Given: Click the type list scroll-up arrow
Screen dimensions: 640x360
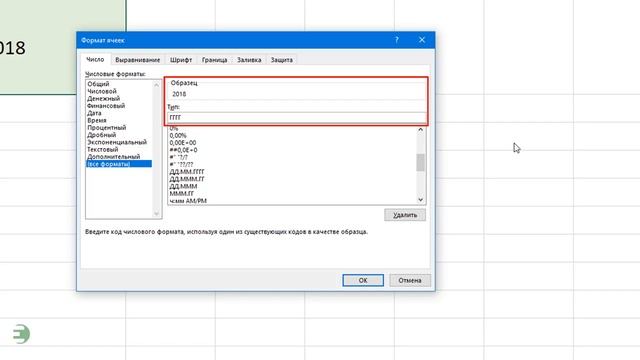Looking at the screenshot, I should (420, 130).
